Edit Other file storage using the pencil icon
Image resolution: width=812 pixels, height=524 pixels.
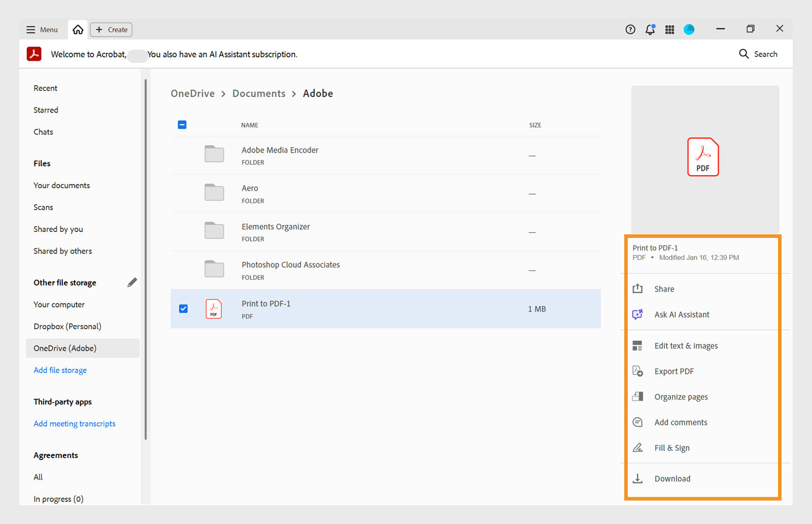pos(132,282)
